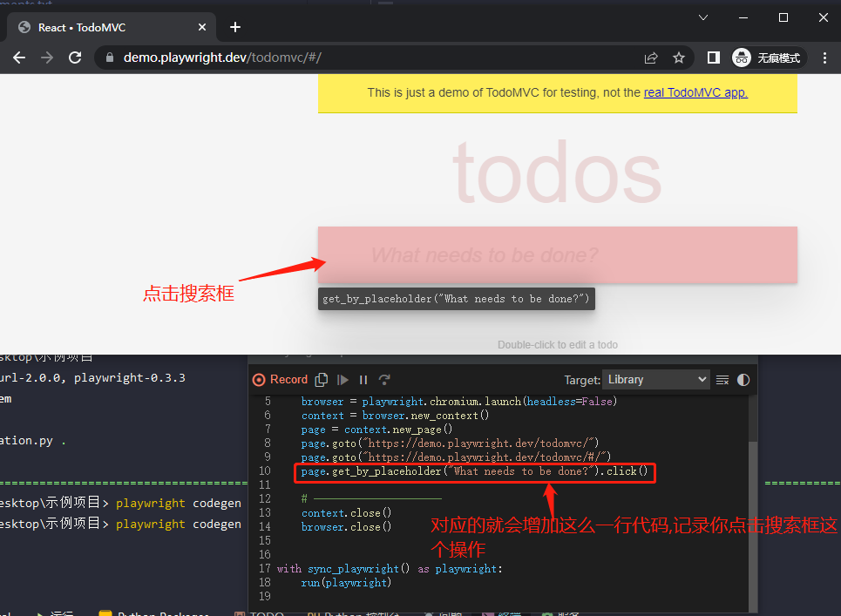Close the React TodoMVC tab
The height and width of the screenshot is (616, 841).
point(202,27)
